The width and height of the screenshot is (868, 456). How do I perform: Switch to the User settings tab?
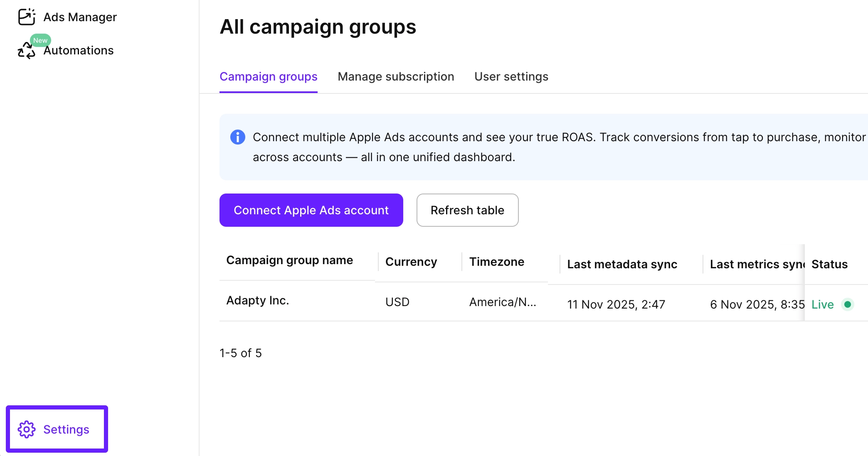pyautogui.click(x=511, y=77)
